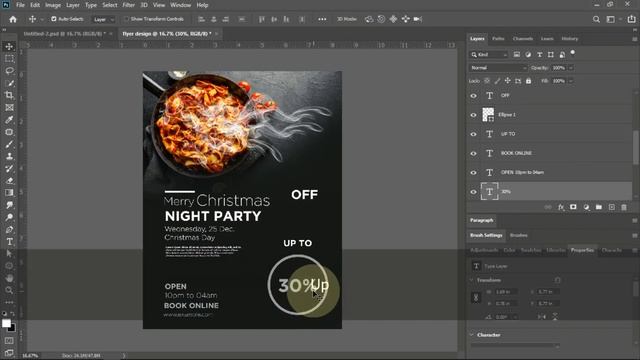Viewport: 640px width, 360px height.
Task: Click the 3D Mode label
Action: (347, 19)
